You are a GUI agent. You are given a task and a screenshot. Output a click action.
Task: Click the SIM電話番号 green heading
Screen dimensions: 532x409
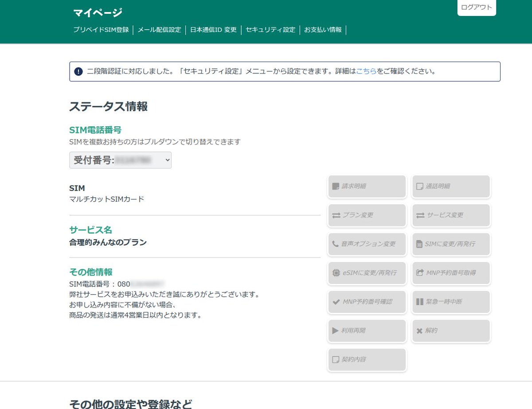(95, 130)
